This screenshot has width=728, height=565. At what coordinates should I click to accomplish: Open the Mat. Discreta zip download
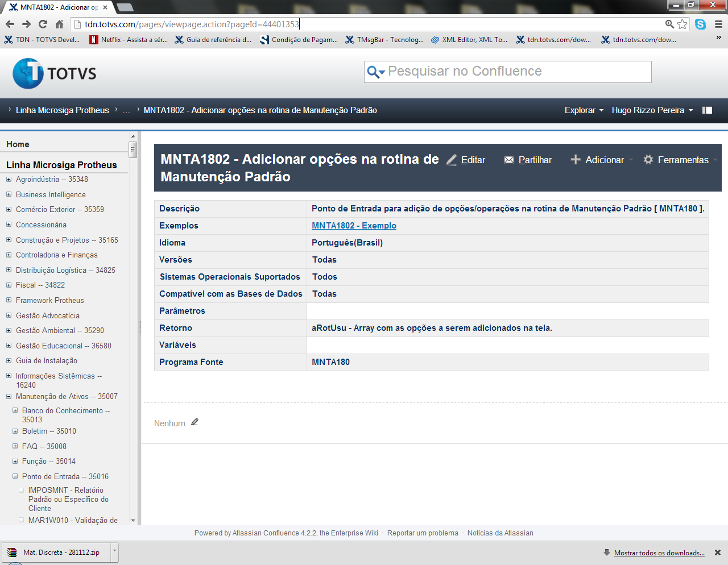56,552
